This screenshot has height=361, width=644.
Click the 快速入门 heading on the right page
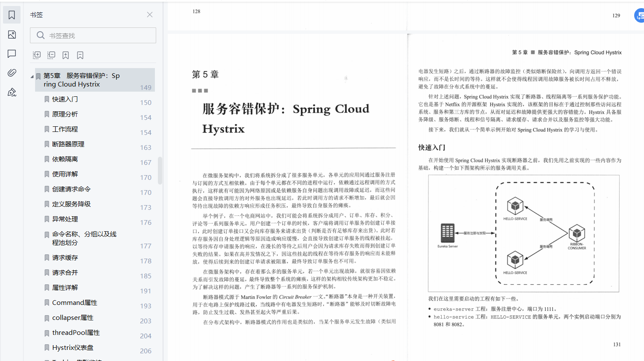click(432, 148)
